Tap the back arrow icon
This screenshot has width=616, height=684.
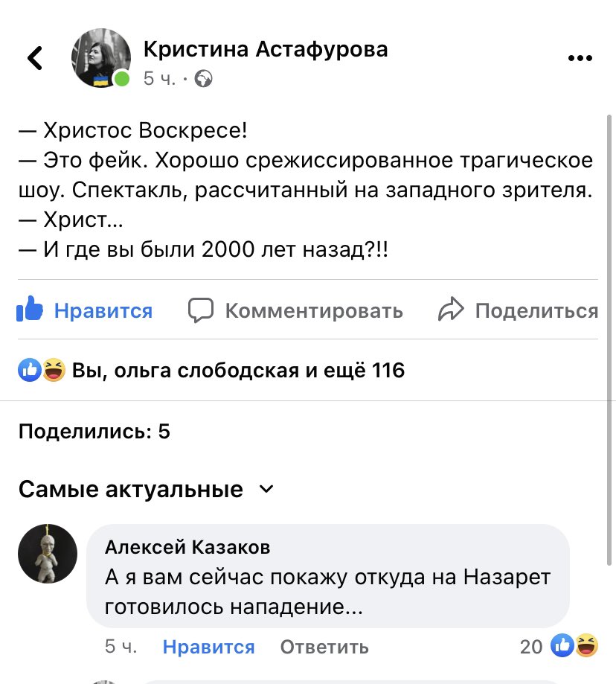(x=34, y=58)
